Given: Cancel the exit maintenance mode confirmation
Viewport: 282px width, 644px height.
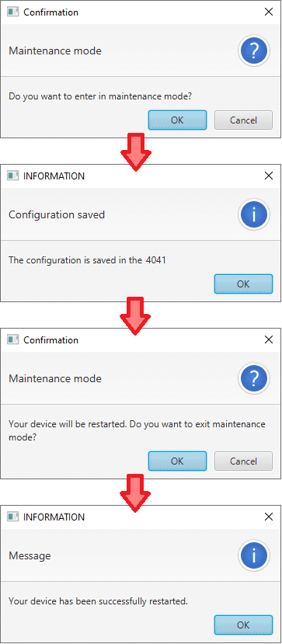Looking at the screenshot, I should coord(243,461).
